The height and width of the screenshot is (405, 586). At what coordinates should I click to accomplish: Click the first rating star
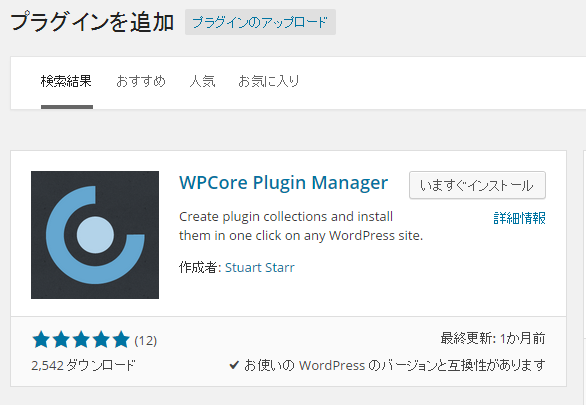41,340
